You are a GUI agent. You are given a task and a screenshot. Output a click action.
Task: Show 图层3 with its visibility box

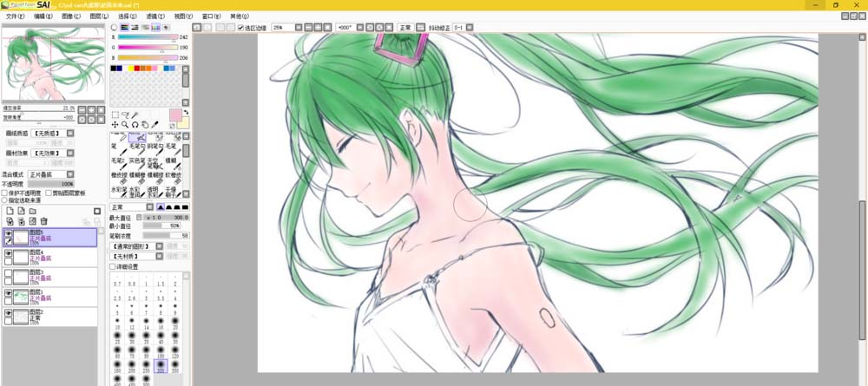click(9, 272)
